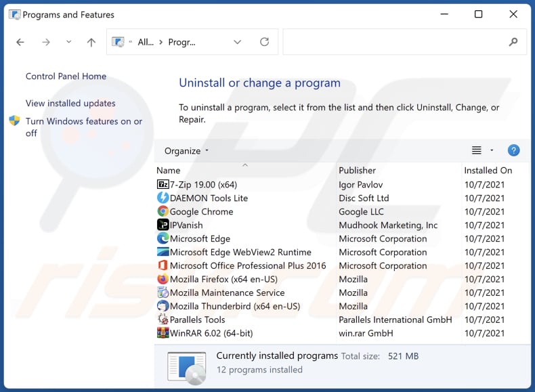Viewport: 535px width, 392px height.
Task: Navigate back with the back arrow
Action: coord(20,42)
